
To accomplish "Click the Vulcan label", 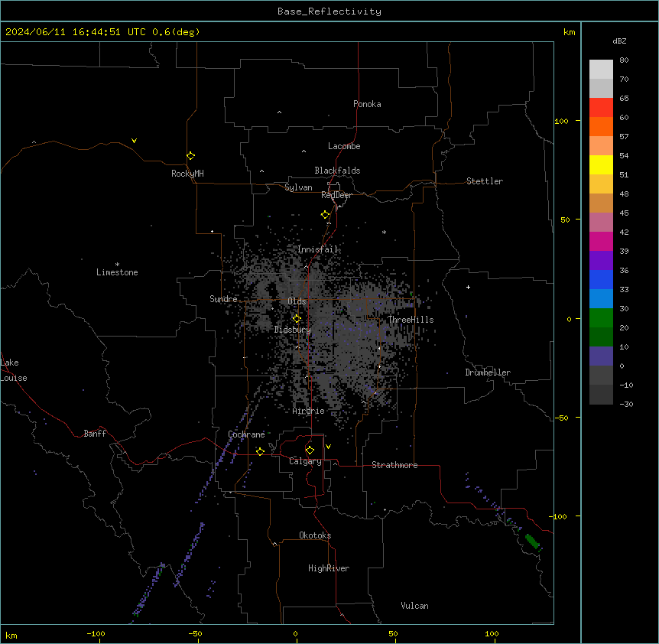I will (x=414, y=606).
